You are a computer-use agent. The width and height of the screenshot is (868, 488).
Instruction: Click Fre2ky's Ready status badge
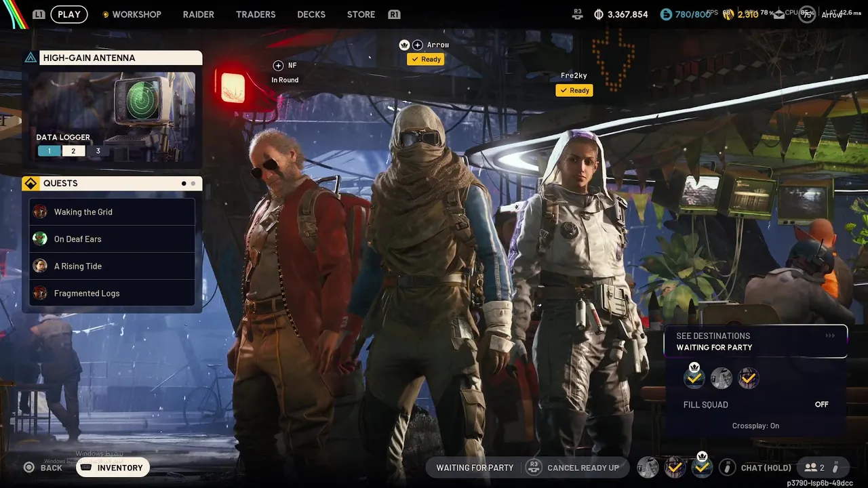(x=574, y=90)
